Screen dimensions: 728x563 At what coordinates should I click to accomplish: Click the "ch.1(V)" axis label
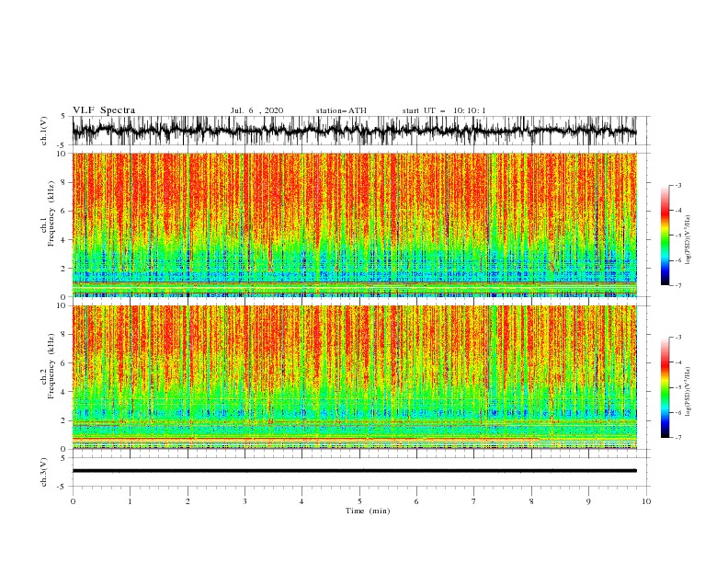point(44,131)
